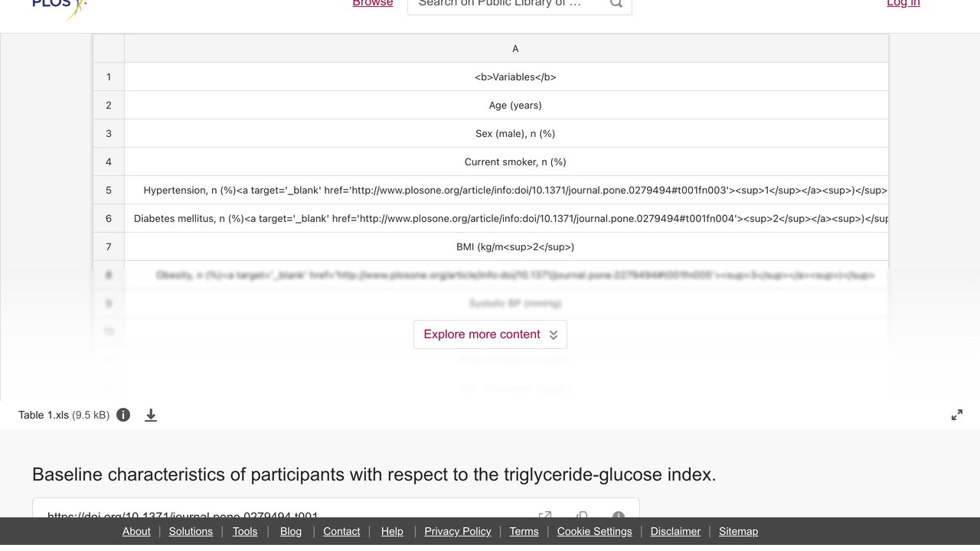Viewport: 980px width, 551px height.
Task: Click the 'Current smoker, n (%)' cell
Action: point(506,161)
